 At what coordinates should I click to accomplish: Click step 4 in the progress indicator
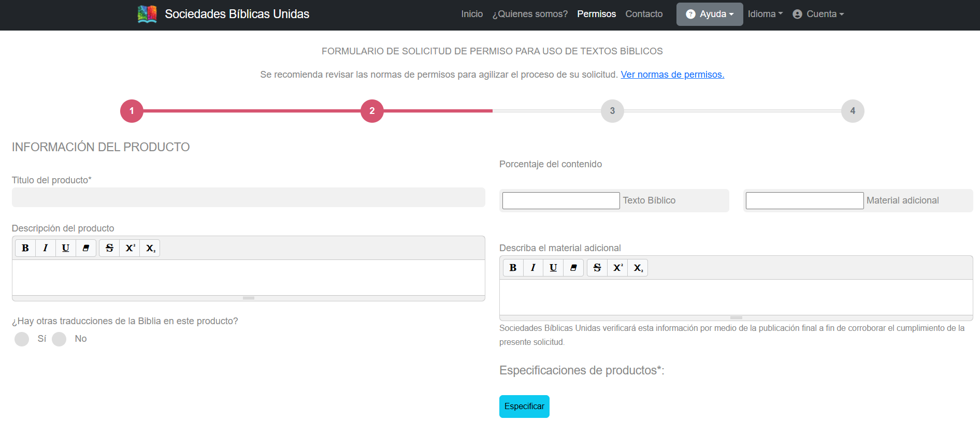tap(853, 111)
